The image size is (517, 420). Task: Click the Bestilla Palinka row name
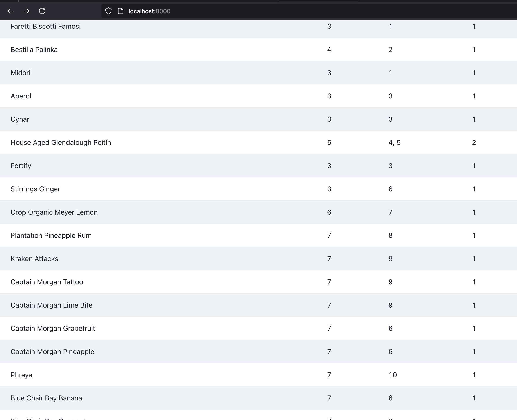34,50
